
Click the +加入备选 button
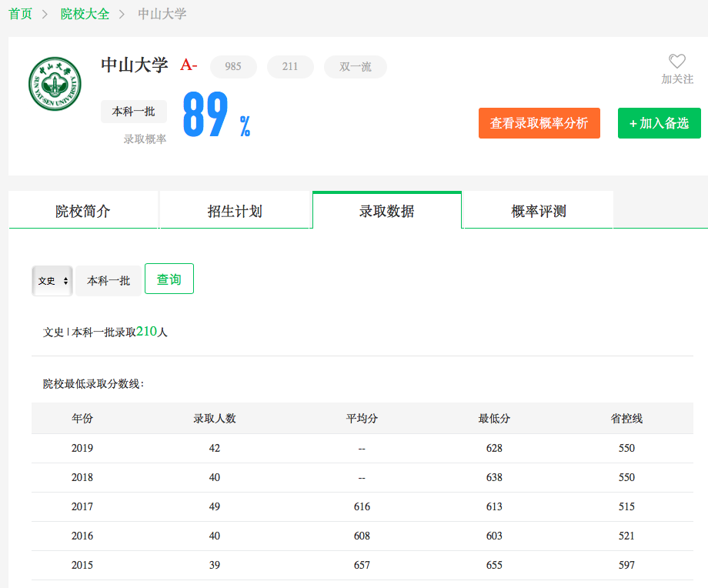[660, 123]
